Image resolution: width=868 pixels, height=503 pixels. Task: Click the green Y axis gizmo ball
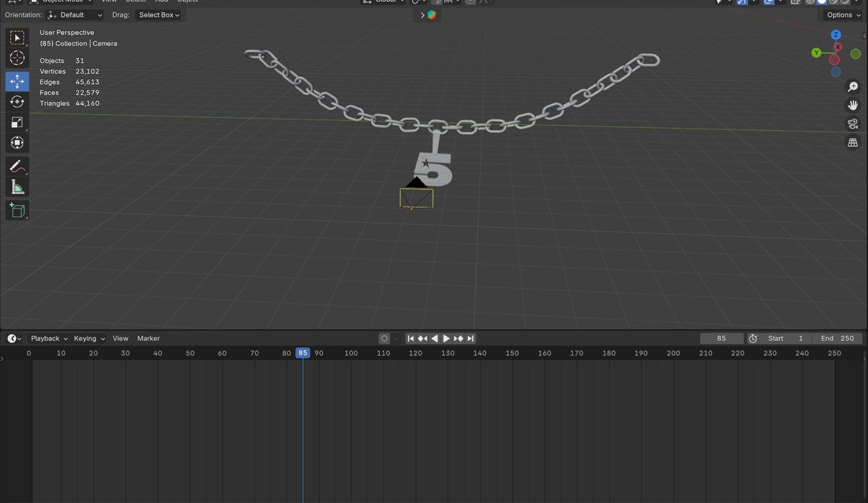pos(816,53)
